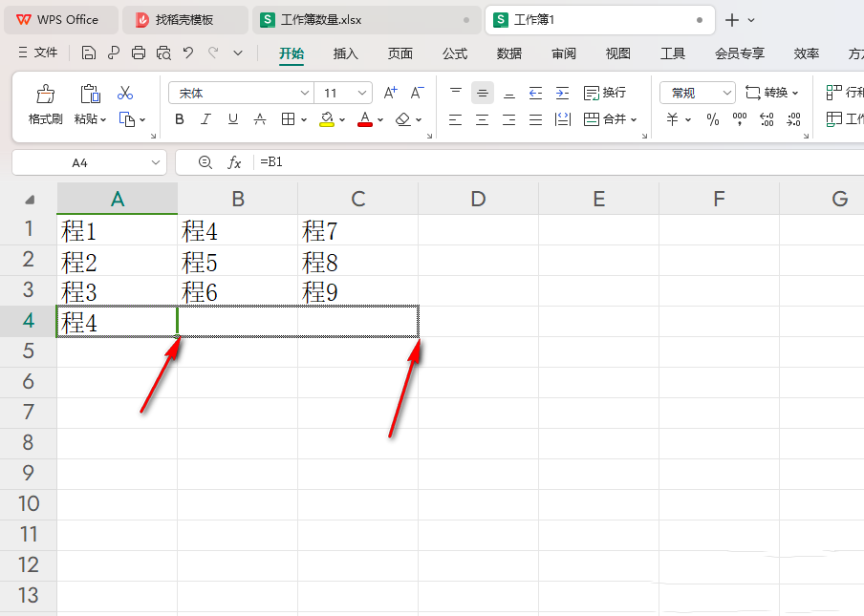This screenshot has width=864, height=616.
Task: Align text to top
Action: (456, 93)
